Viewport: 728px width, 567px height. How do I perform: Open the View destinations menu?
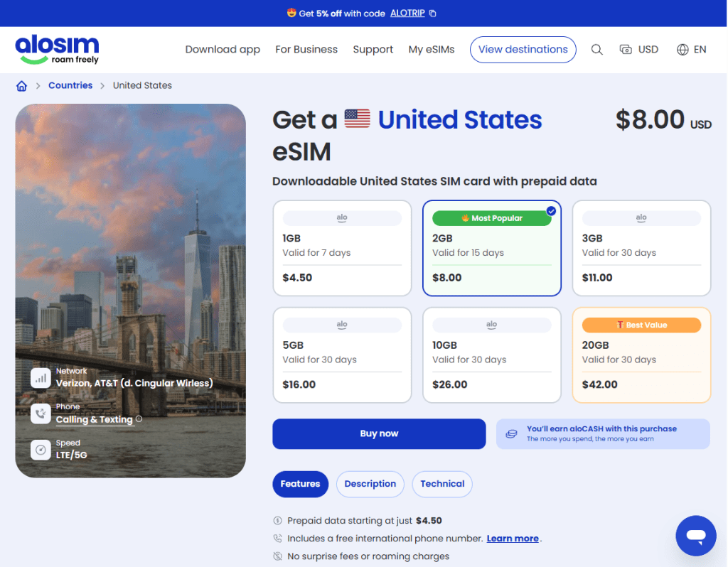click(523, 50)
